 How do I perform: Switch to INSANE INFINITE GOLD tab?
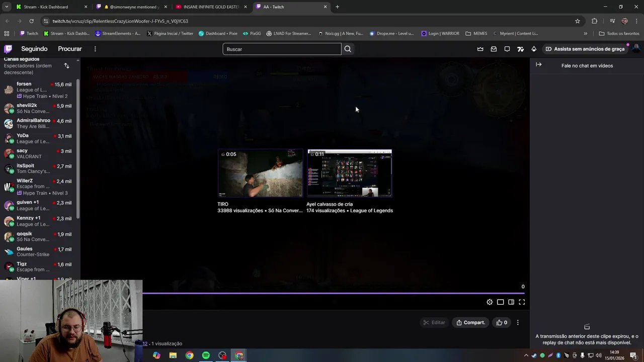[212, 7]
